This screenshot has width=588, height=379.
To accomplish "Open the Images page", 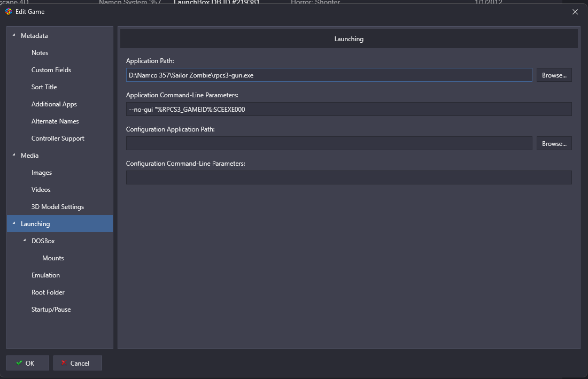I will click(42, 173).
